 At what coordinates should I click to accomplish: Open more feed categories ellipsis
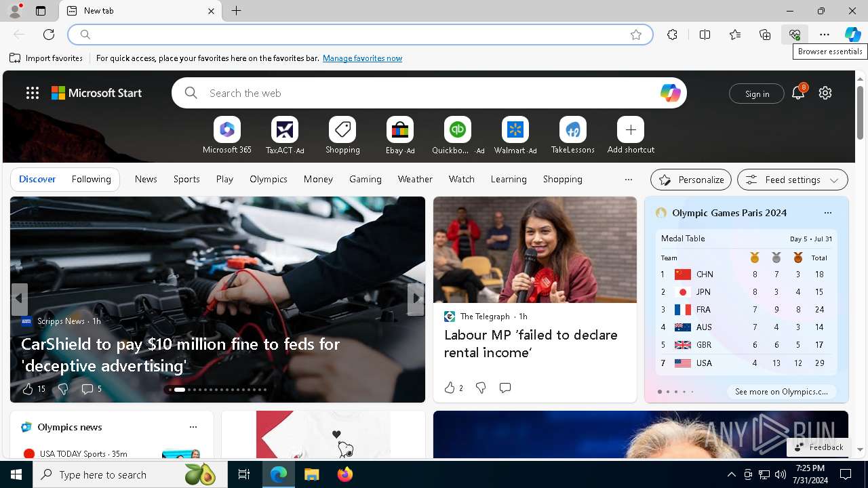pyautogui.click(x=629, y=180)
